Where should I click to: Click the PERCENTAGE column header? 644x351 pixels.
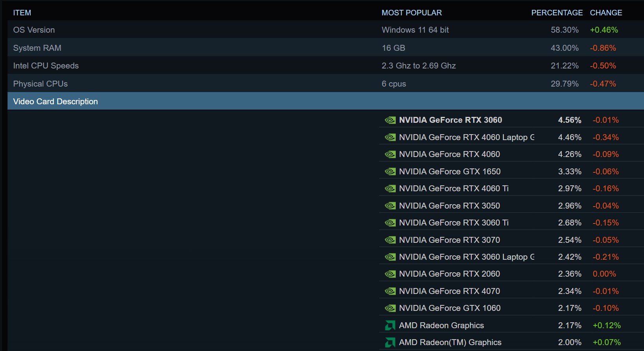(x=557, y=13)
